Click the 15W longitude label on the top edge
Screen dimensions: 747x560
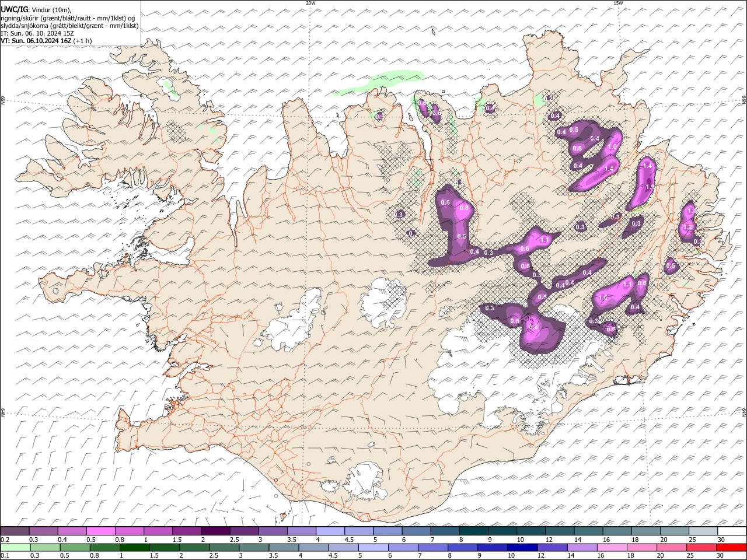(x=617, y=3)
